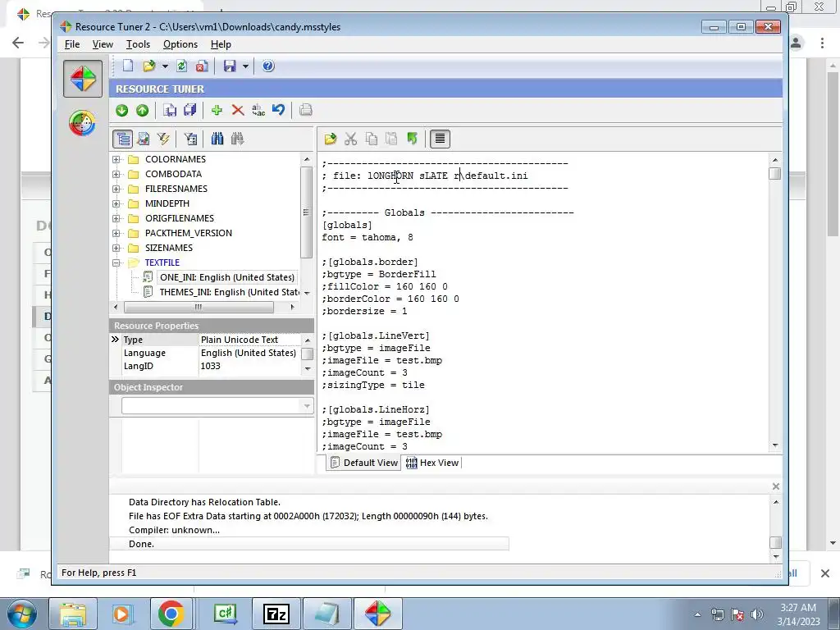Open the Options menu
This screenshot has height=630, width=840.
click(180, 44)
